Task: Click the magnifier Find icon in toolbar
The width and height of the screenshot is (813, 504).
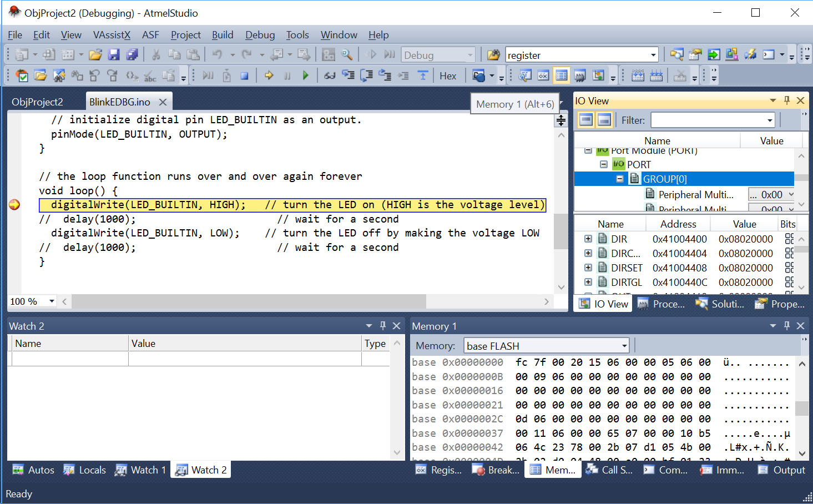Action: (x=347, y=54)
